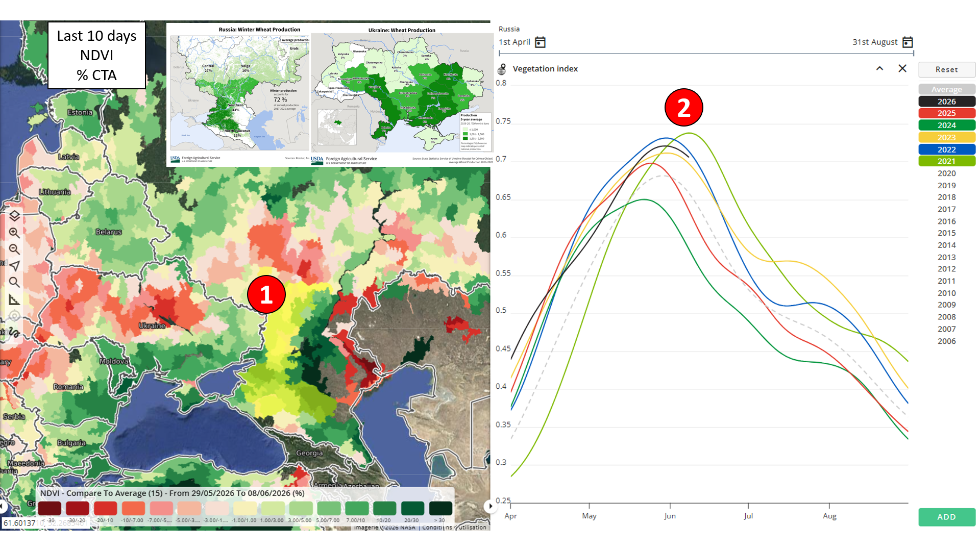Toggle the 2026 series

click(947, 102)
